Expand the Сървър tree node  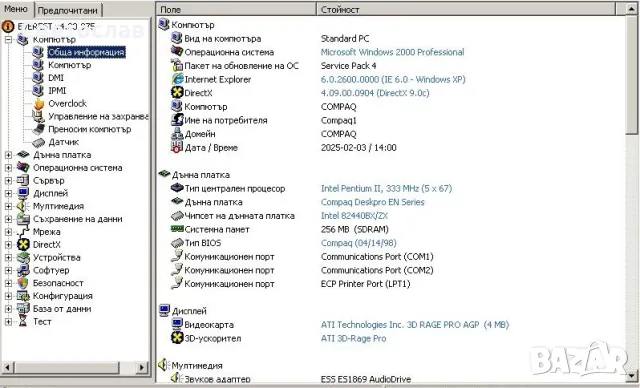pos(8,180)
